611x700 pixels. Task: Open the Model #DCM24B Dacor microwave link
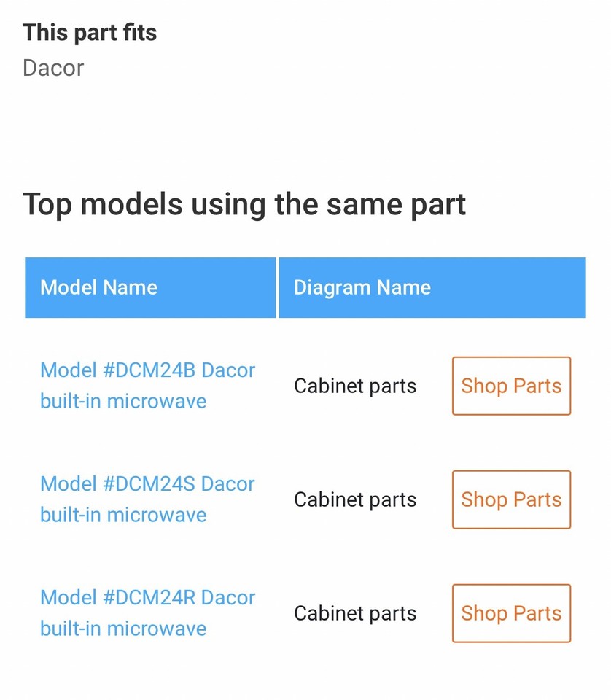click(x=147, y=386)
